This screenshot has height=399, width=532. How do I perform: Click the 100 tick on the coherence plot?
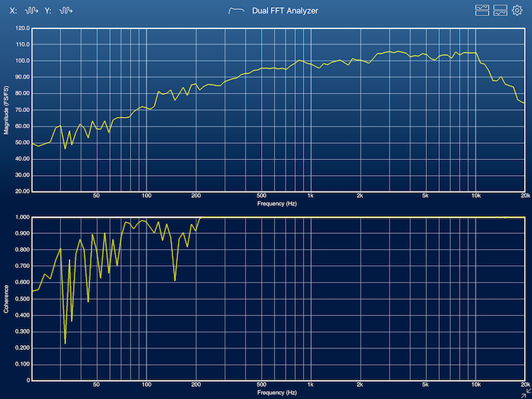pos(146,384)
